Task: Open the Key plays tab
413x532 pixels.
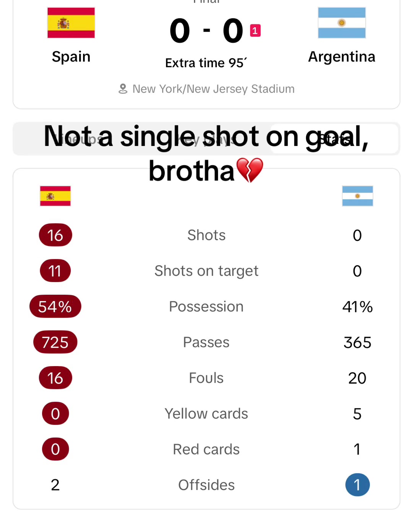Action: [206, 139]
